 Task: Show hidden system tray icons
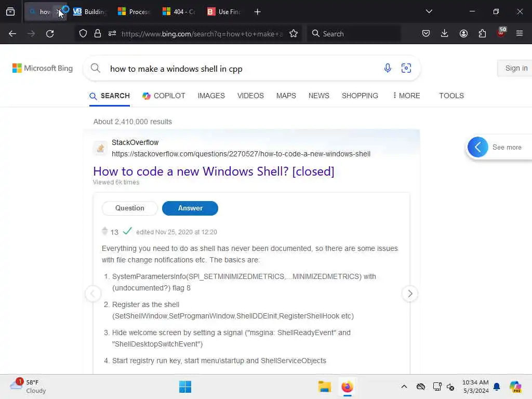pyautogui.click(x=404, y=387)
